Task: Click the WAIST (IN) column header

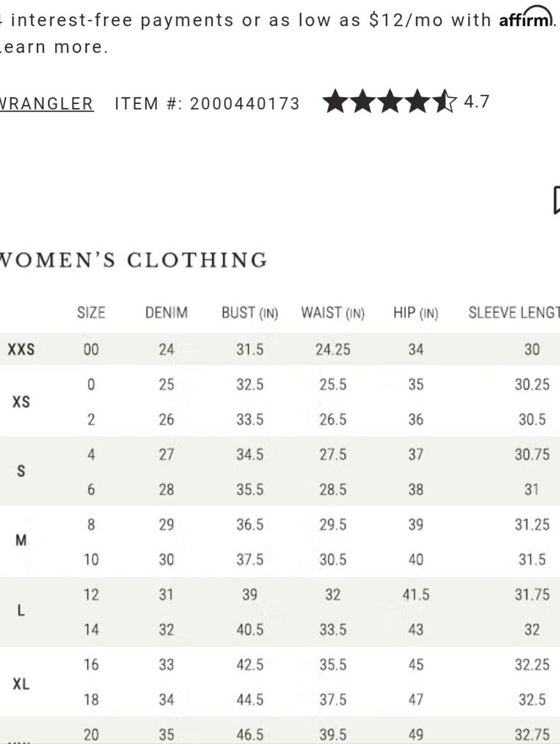Action: click(333, 312)
